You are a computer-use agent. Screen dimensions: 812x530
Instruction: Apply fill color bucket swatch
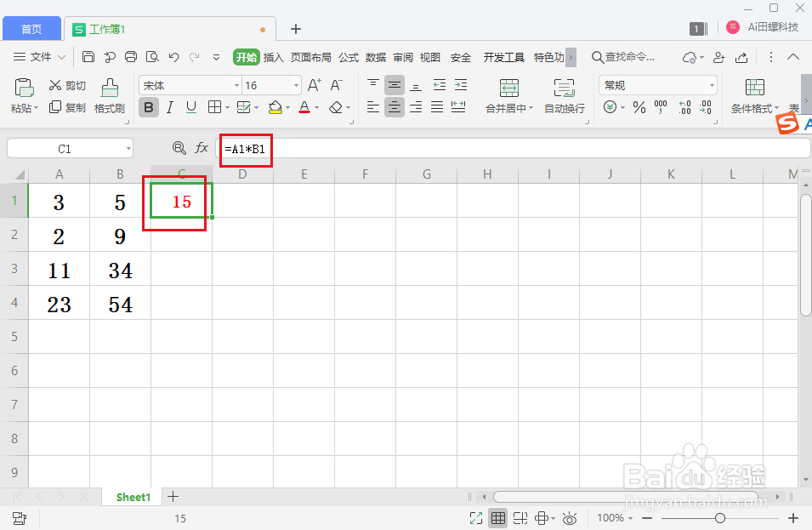275,107
